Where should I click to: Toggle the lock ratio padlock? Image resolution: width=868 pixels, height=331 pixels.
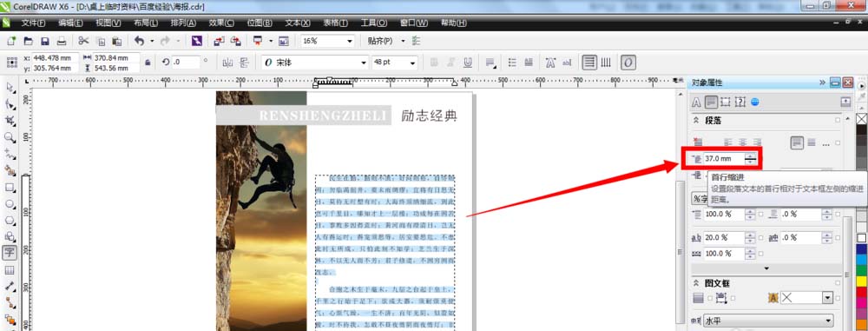[148, 63]
